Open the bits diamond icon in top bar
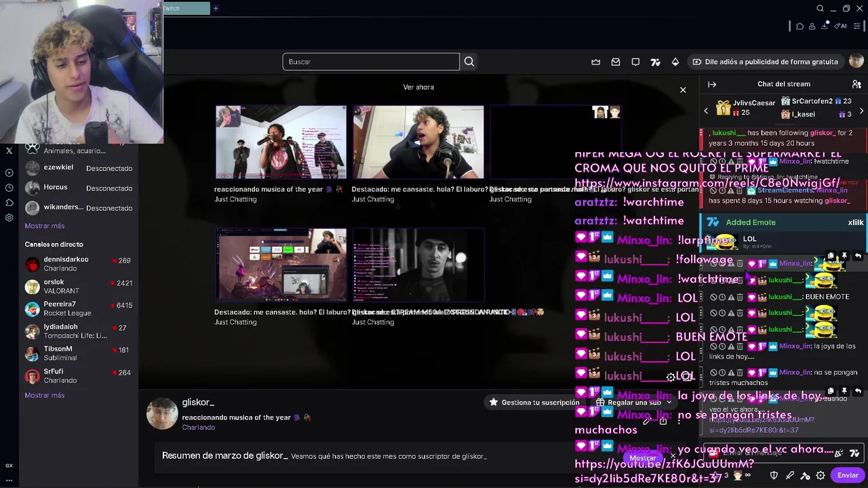This screenshot has width=868, height=488. [675, 62]
